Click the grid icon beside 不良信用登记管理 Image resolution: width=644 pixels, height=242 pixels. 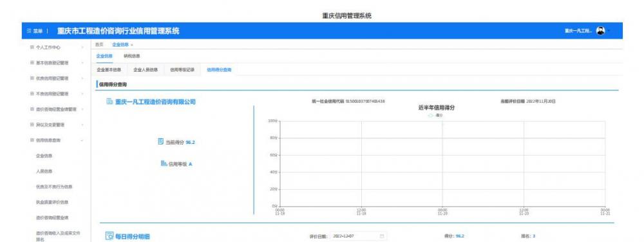tap(32, 94)
